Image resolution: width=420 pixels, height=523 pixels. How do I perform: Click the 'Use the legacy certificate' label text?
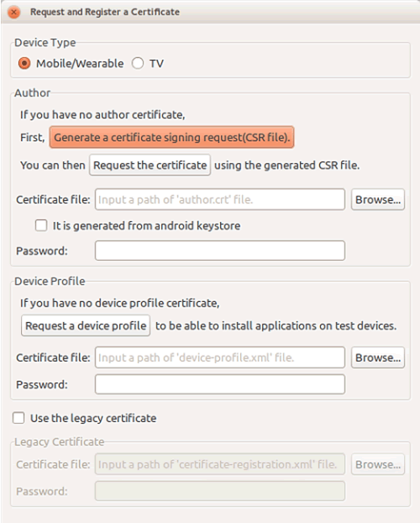[93, 418]
